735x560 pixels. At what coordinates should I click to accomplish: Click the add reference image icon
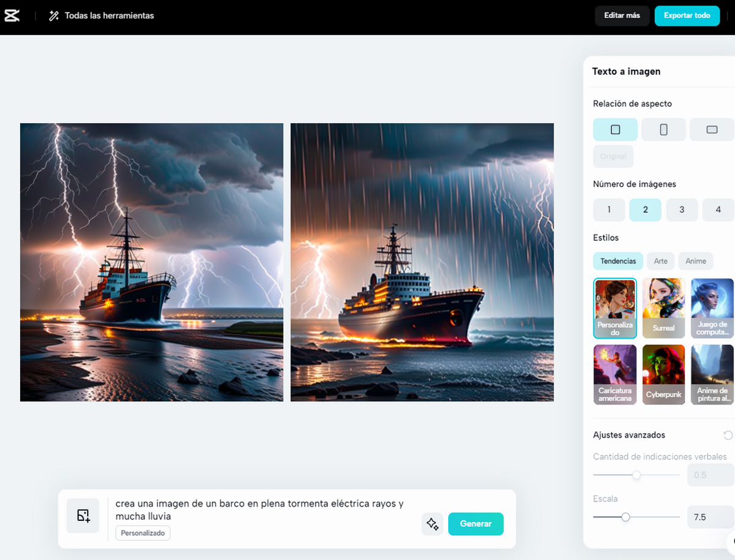tap(83, 516)
